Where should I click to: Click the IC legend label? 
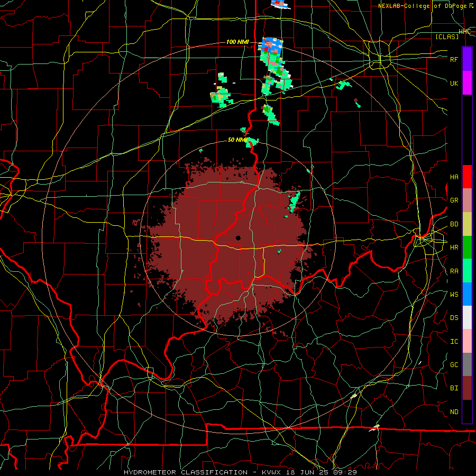point(454,342)
